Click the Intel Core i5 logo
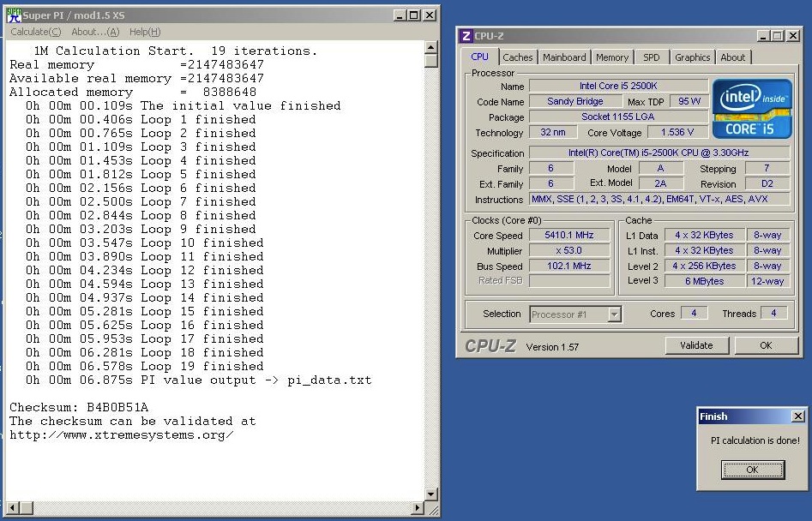812x521 pixels. point(753,109)
